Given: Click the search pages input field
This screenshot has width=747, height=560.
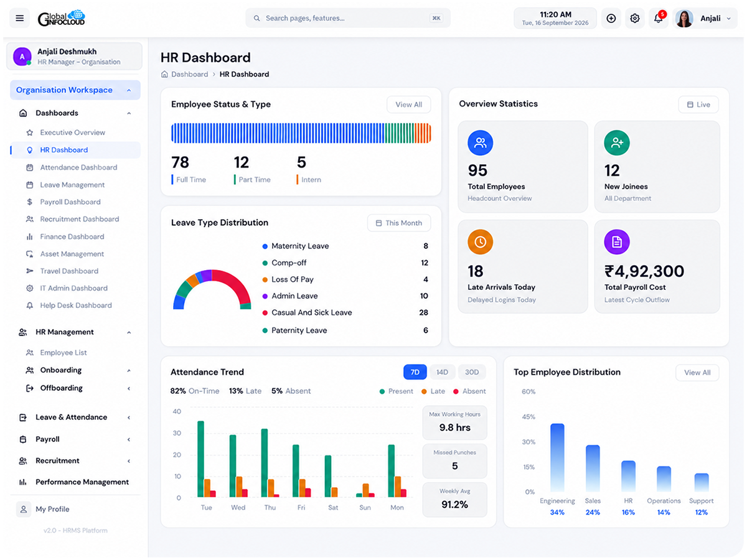Looking at the screenshot, I should [348, 18].
